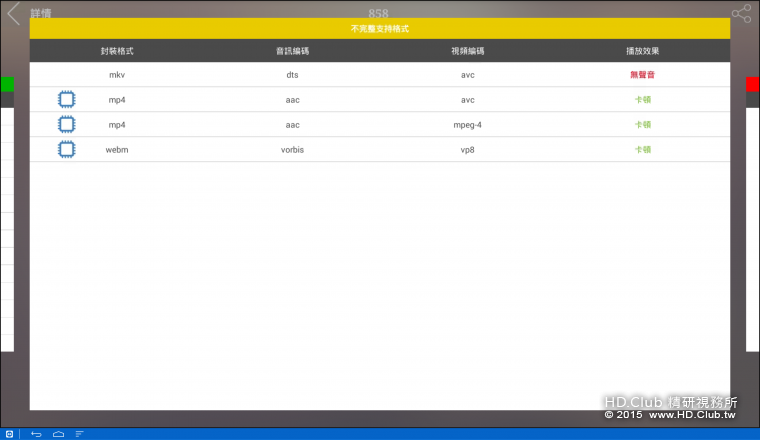Click the yellow 不完整支持格式 title bar
The height and width of the screenshot is (440, 760).
click(x=380, y=29)
